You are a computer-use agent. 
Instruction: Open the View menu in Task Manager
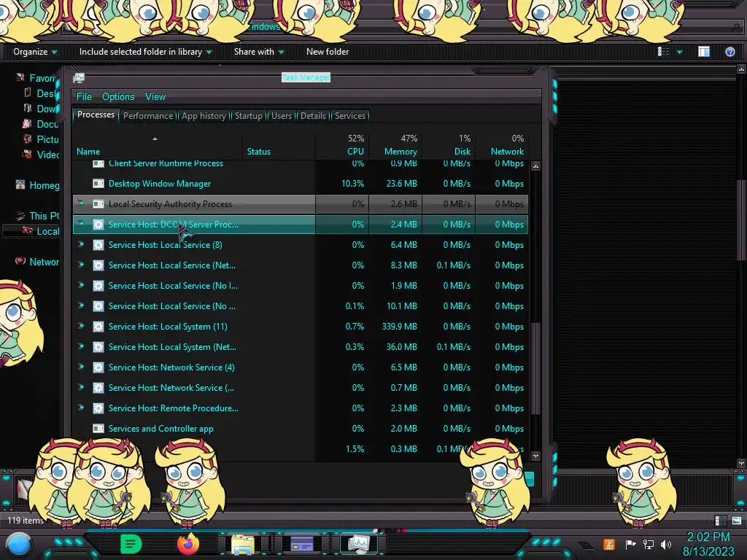(155, 97)
